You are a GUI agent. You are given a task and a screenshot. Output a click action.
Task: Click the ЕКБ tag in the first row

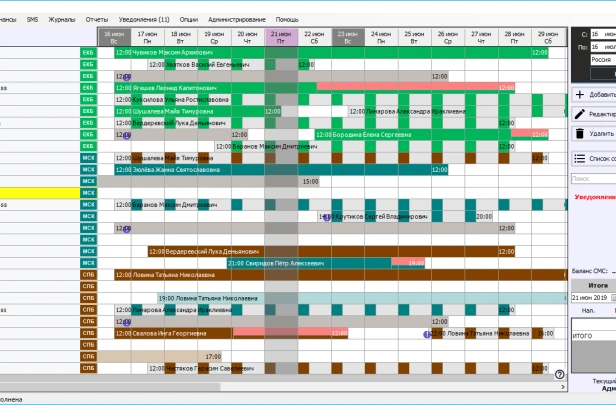pyautogui.click(x=87, y=51)
